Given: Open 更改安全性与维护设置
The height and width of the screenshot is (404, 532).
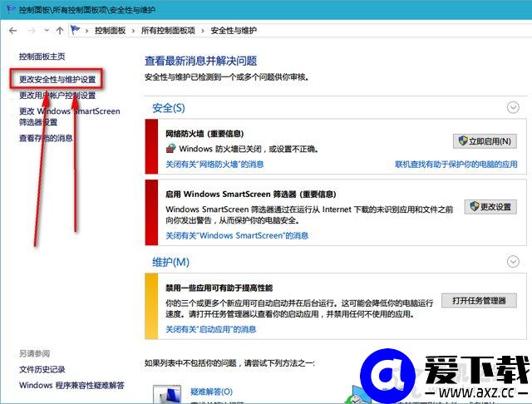Looking at the screenshot, I should point(57,79).
